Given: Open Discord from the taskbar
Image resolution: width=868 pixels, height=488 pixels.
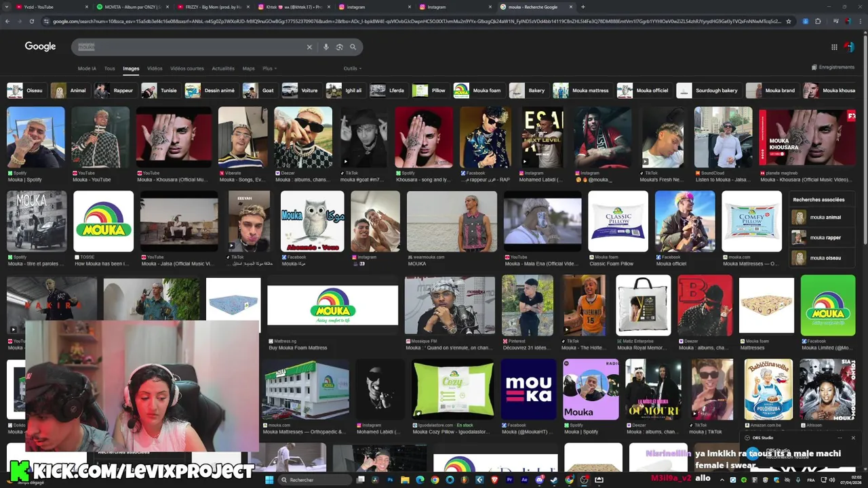Looking at the screenshot, I should pos(539,480).
